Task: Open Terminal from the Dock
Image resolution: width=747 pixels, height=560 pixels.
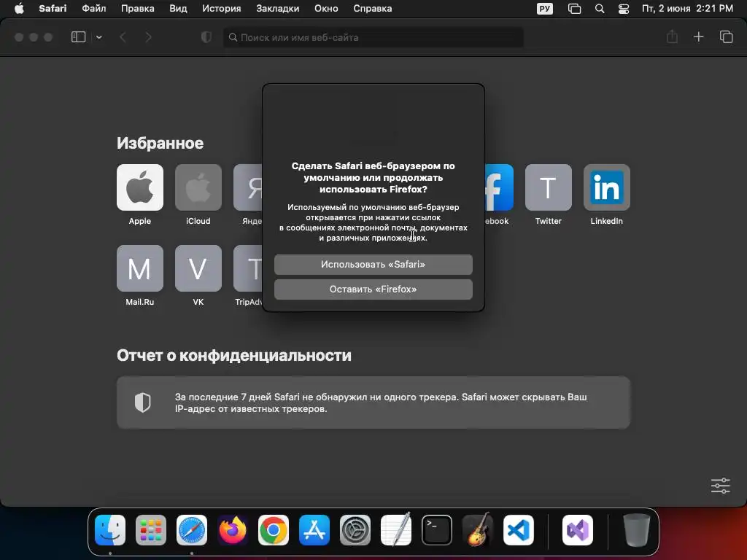Action: (437, 530)
